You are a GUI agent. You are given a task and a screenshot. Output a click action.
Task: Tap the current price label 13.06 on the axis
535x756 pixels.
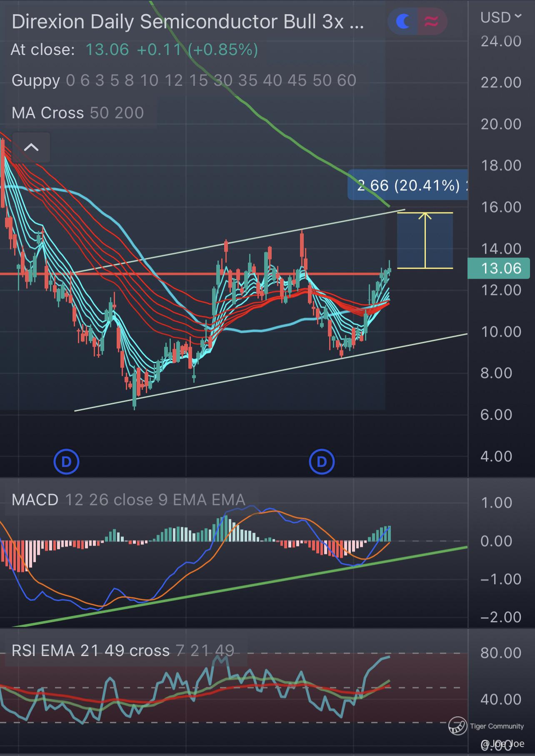click(x=499, y=268)
